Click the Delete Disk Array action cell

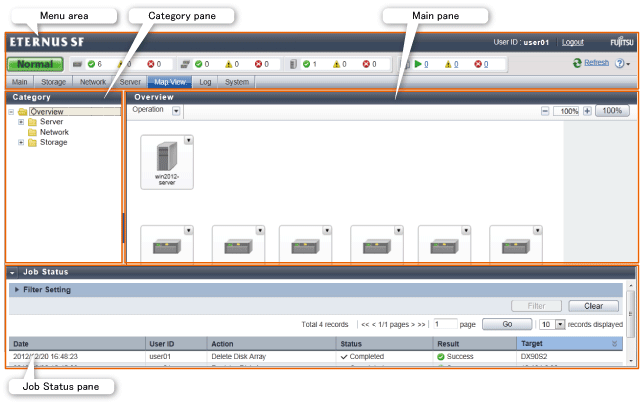(x=239, y=356)
